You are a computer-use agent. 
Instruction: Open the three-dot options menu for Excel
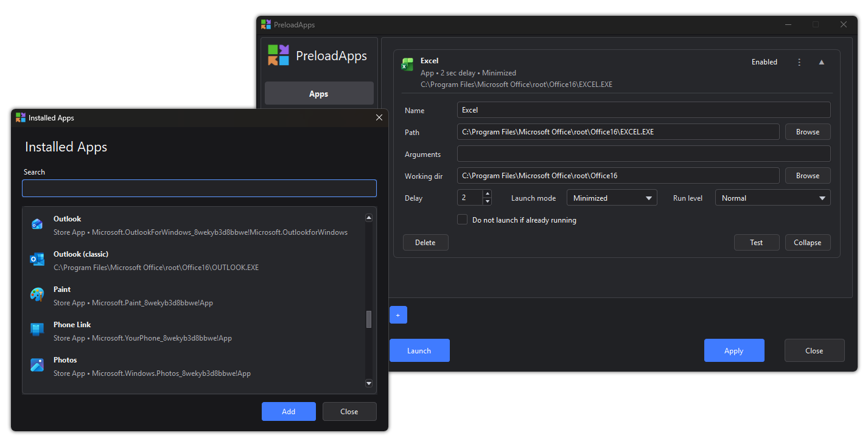pos(799,62)
